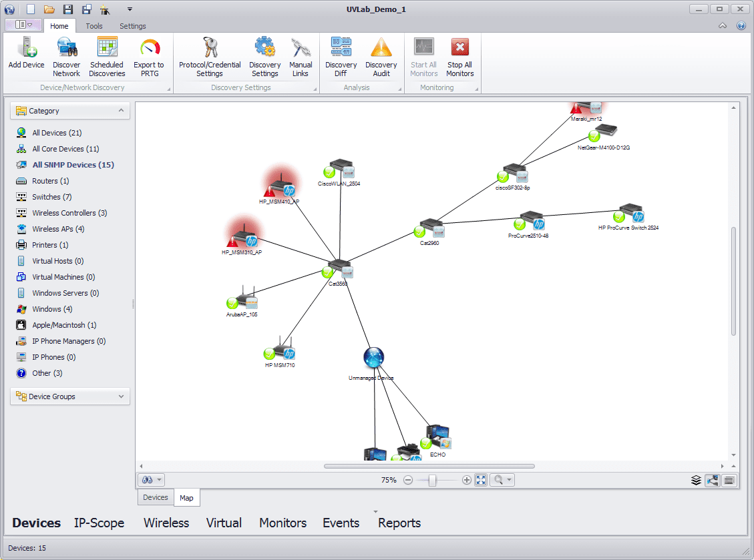The image size is (754, 560).
Task: Select the ProCurve2510-48 node
Action: pyautogui.click(x=530, y=221)
